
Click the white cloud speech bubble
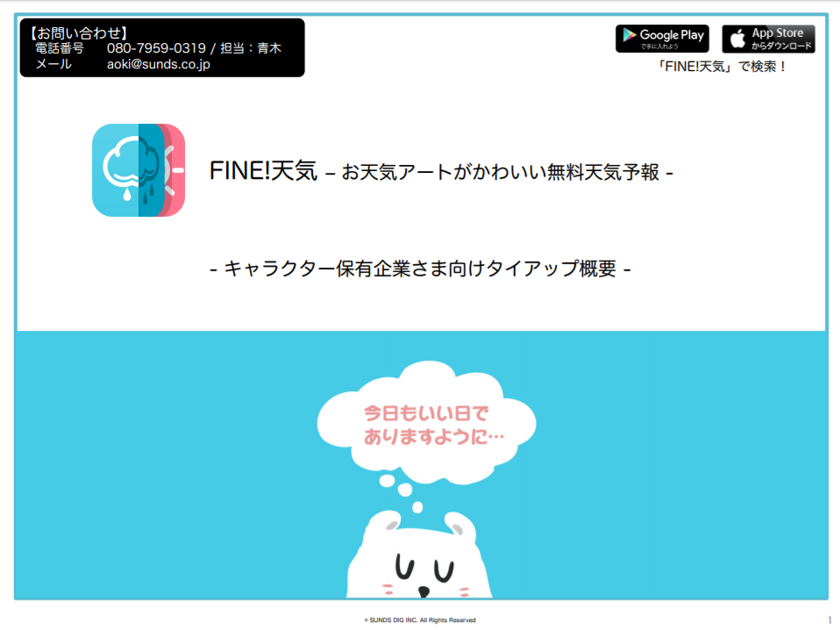click(427, 421)
